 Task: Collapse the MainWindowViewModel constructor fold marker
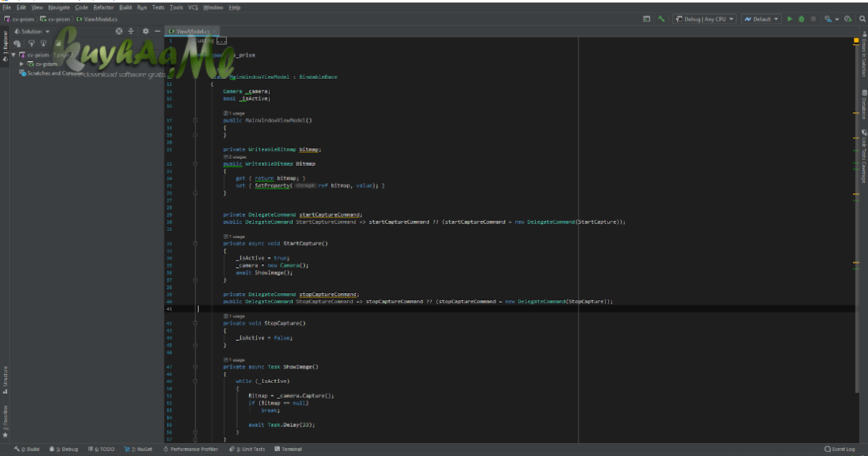click(x=195, y=120)
